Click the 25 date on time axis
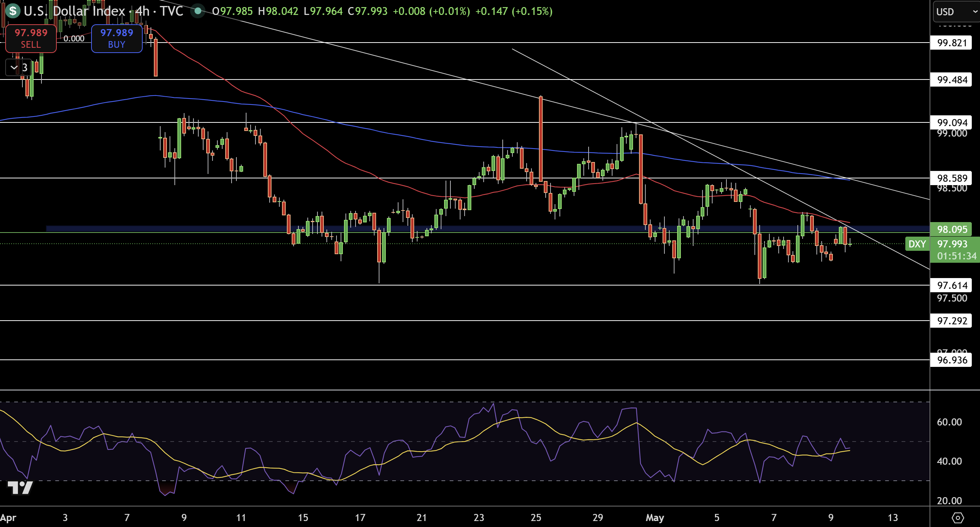 [536, 518]
